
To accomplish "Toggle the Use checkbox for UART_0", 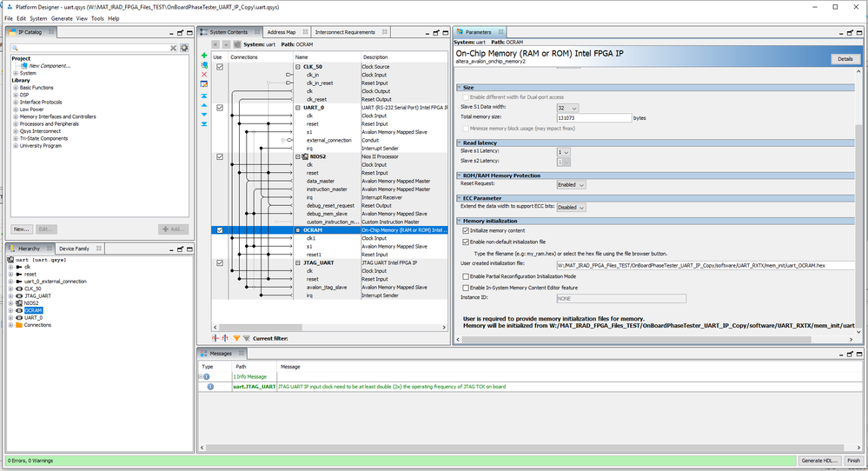I will click(220, 108).
